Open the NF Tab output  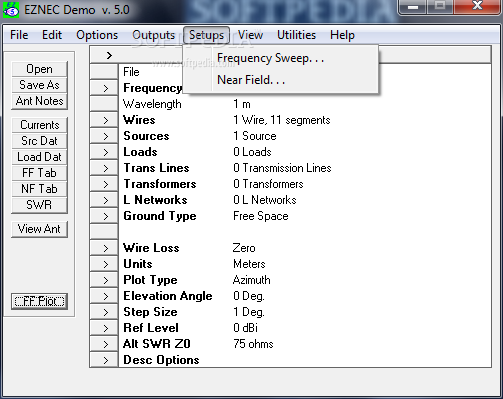point(39,189)
